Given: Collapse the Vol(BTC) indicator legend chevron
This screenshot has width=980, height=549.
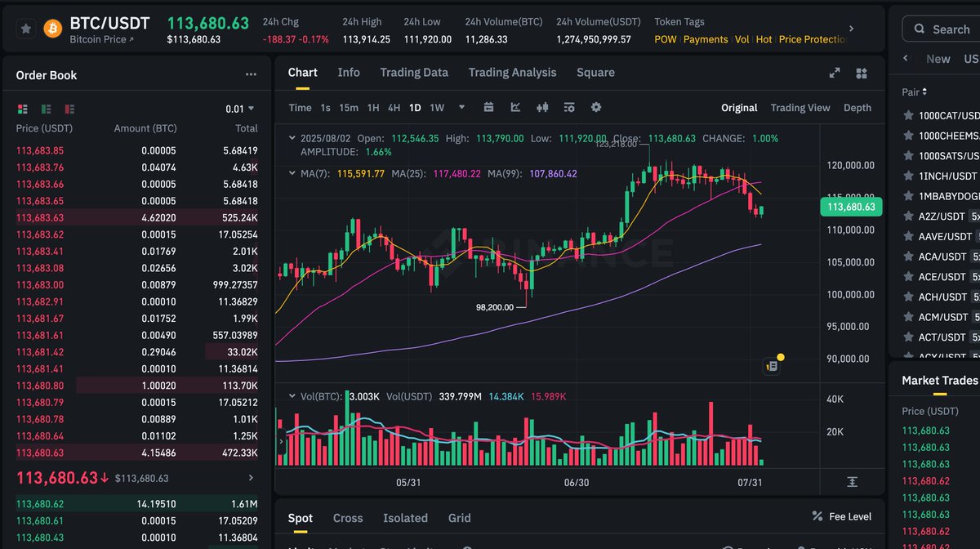Looking at the screenshot, I should [293, 396].
